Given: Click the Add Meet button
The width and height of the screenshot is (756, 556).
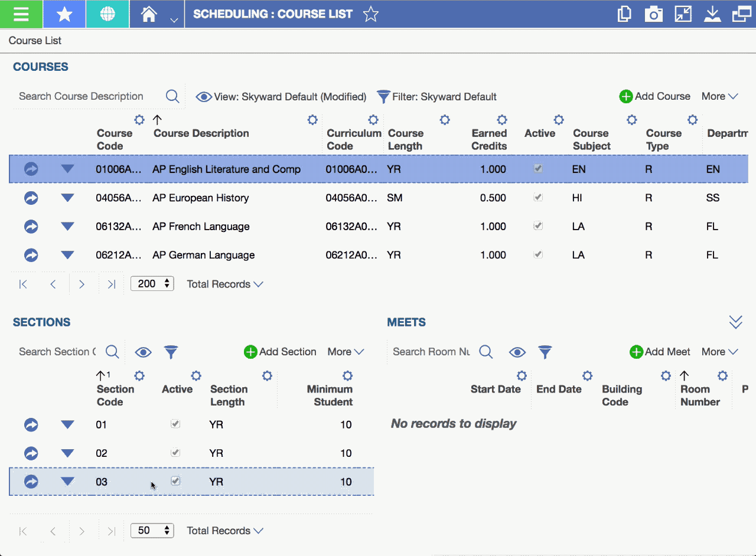Looking at the screenshot, I should click(660, 352).
